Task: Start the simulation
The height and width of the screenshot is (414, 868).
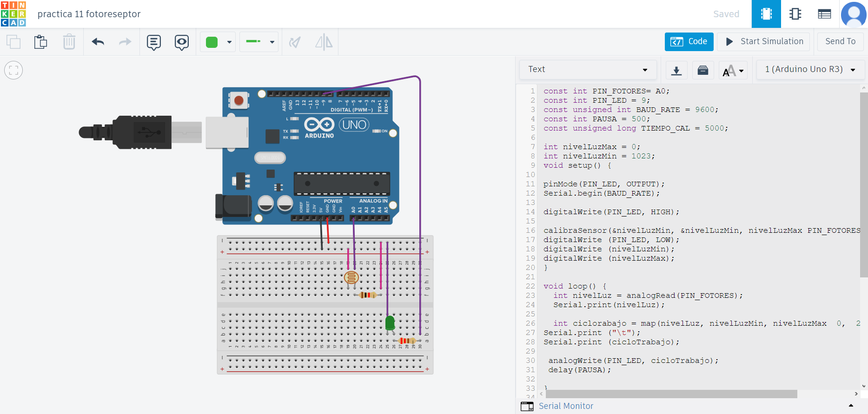Action: (764, 41)
